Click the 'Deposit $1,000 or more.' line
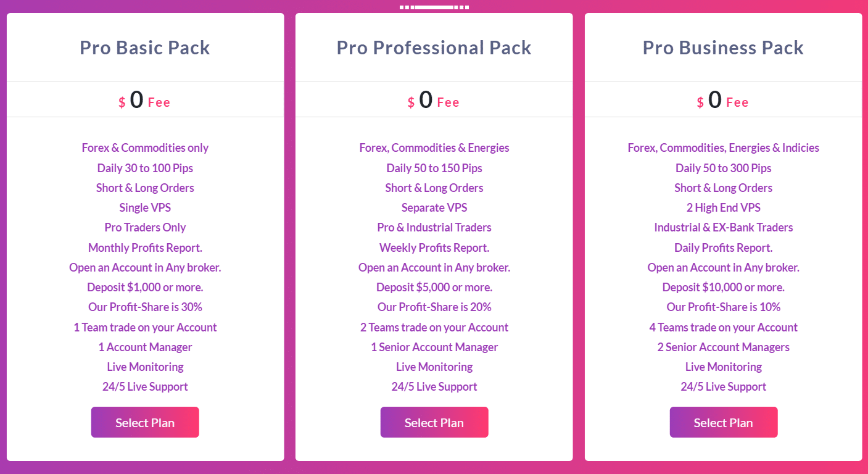Image resolution: width=868 pixels, height=474 pixels. [145, 287]
